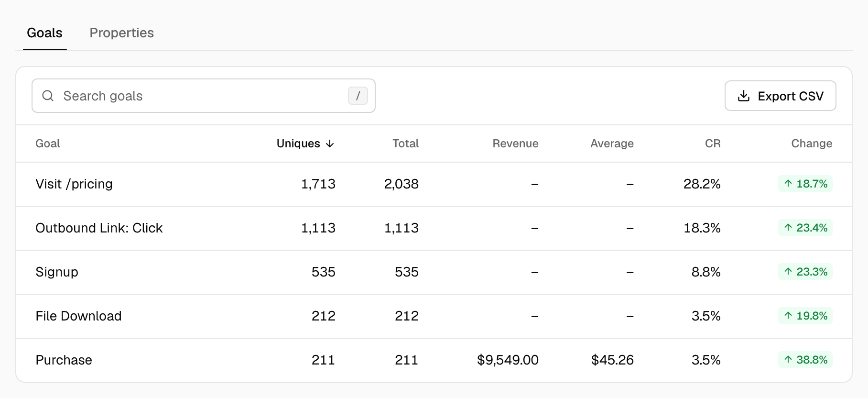Click the 8.8% conversion rate
868x398 pixels.
[706, 272]
